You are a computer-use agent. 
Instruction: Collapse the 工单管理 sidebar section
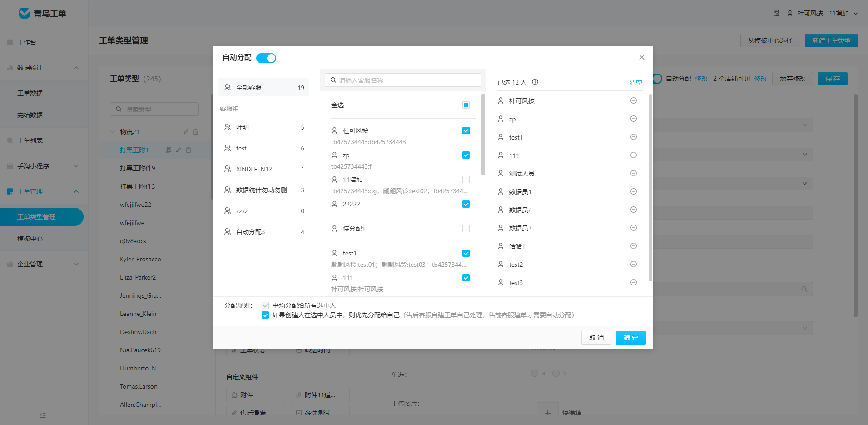point(76,191)
